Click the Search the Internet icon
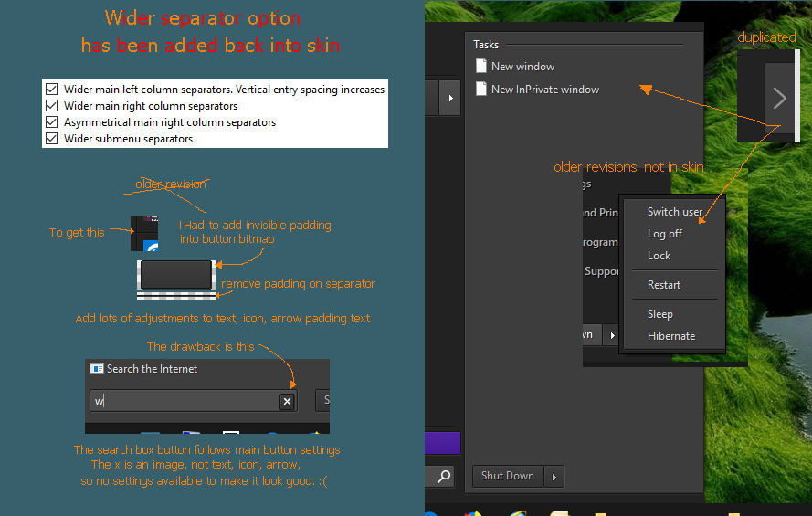Image resolution: width=812 pixels, height=516 pixels. 96,369
